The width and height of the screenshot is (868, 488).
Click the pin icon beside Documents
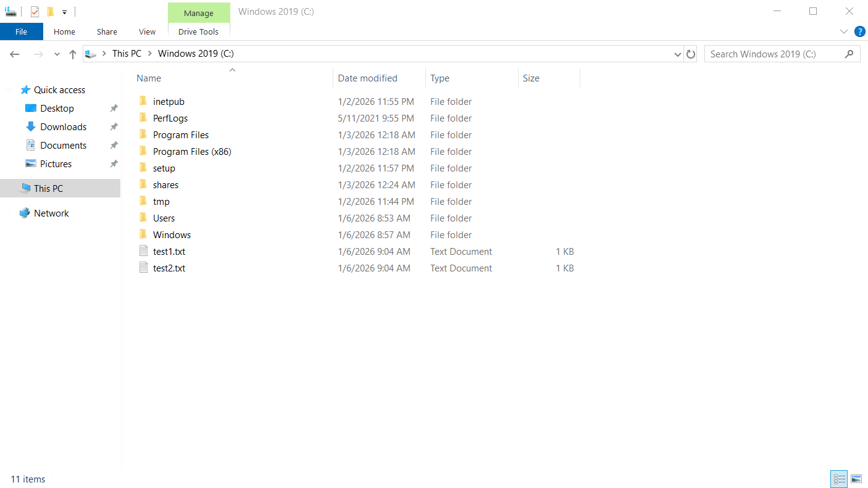coord(114,146)
